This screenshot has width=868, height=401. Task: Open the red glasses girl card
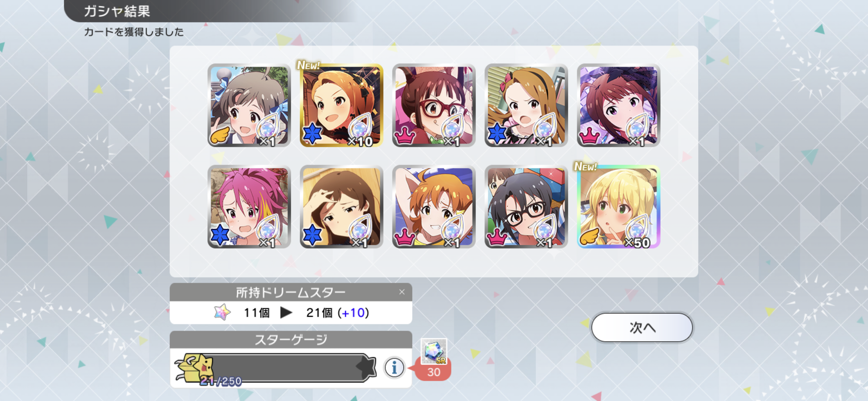(x=434, y=105)
